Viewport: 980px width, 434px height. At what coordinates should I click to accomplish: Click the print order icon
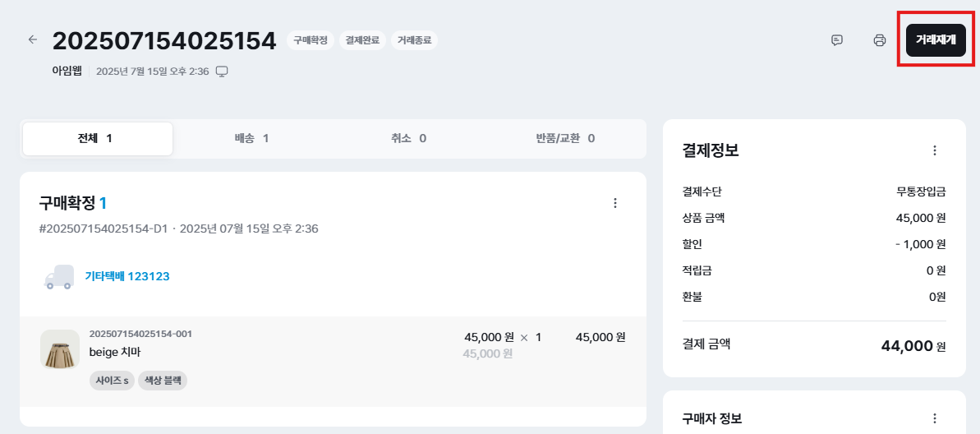tap(880, 40)
